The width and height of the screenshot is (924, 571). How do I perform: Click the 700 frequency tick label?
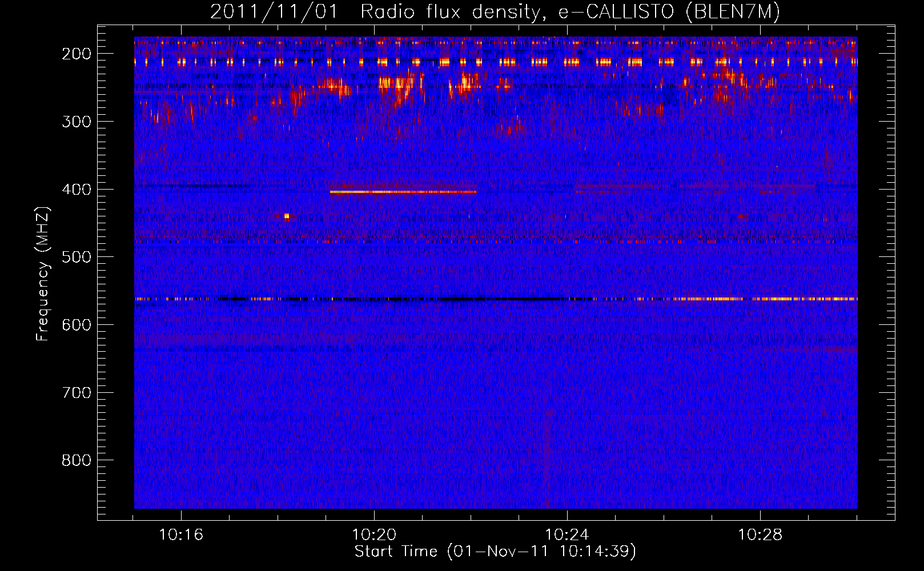(x=77, y=393)
